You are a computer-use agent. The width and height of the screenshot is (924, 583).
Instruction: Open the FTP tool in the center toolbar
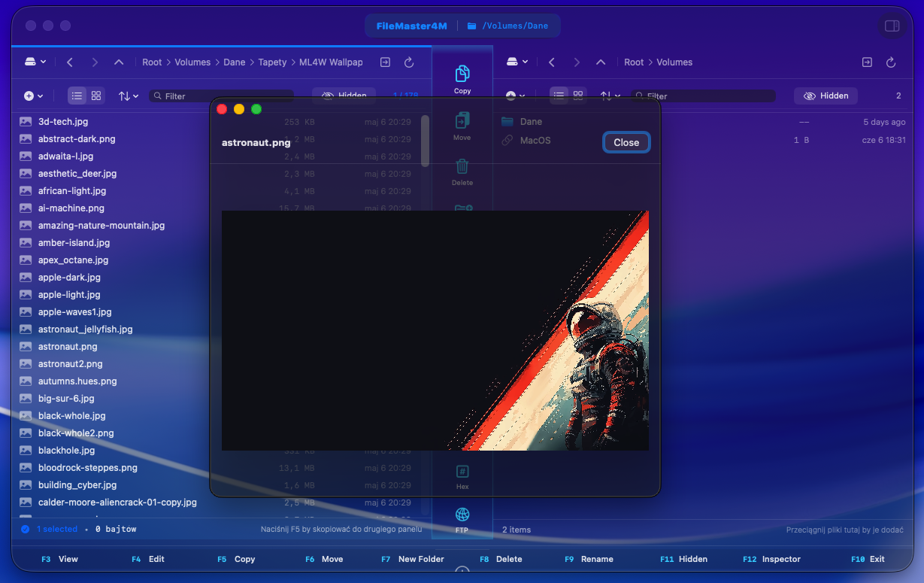pos(462,515)
